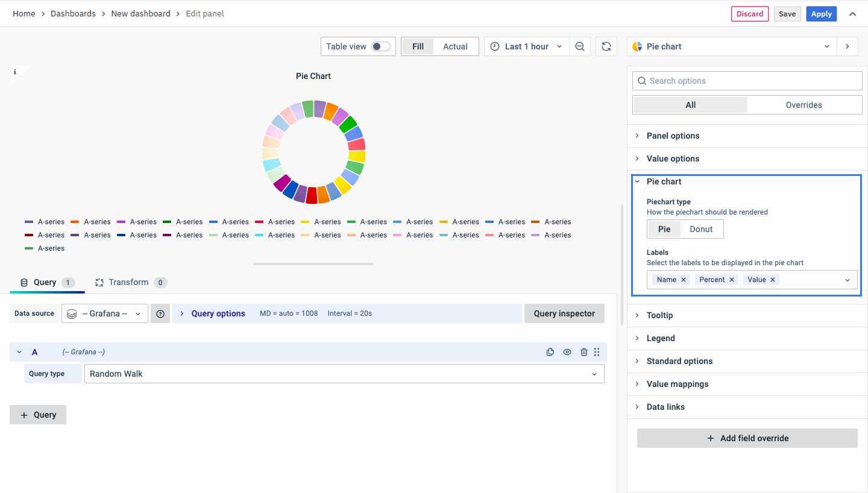
Task: Click the refresh dashboard icon
Action: coord(606,46)
